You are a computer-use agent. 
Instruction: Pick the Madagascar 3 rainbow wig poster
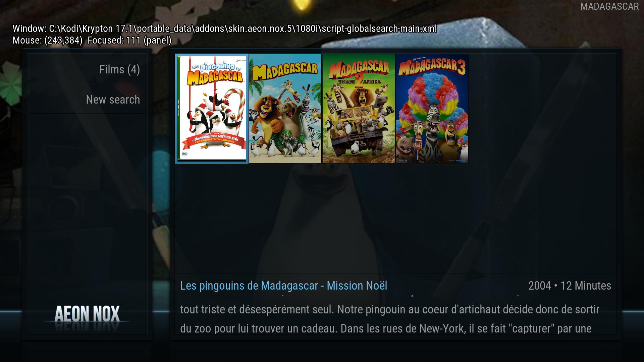[432, 109]
